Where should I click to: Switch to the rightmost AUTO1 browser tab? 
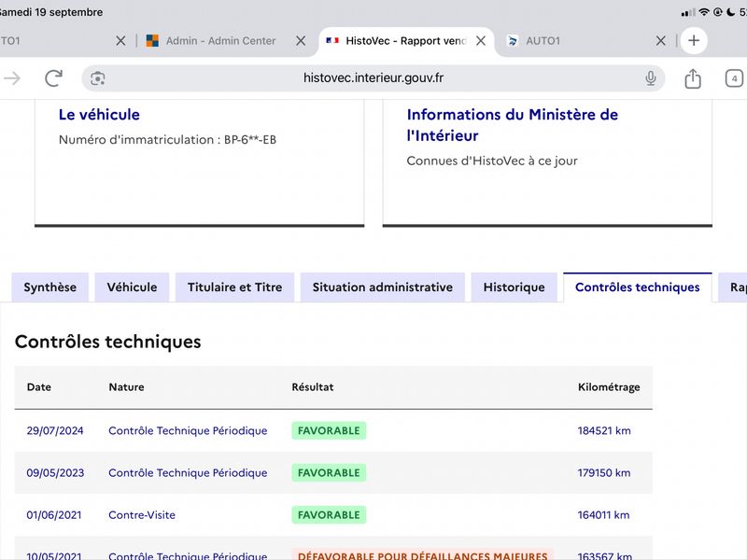[x=575, y=41]
